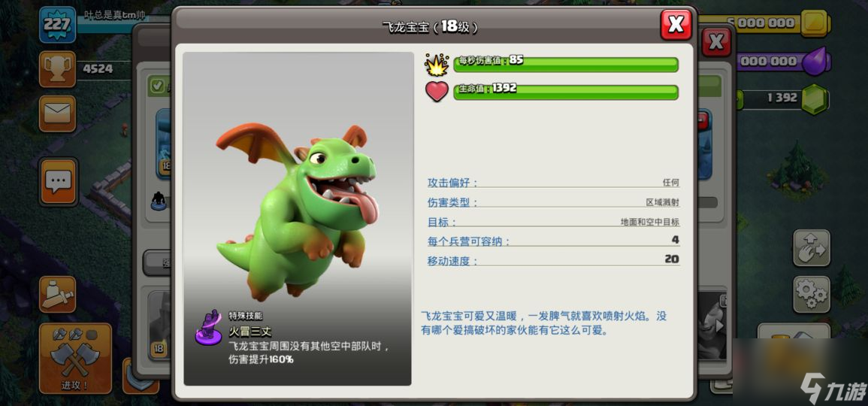Tap the 进攻! attack button
The image size is (868, 406).
click(x=75, y=359)
